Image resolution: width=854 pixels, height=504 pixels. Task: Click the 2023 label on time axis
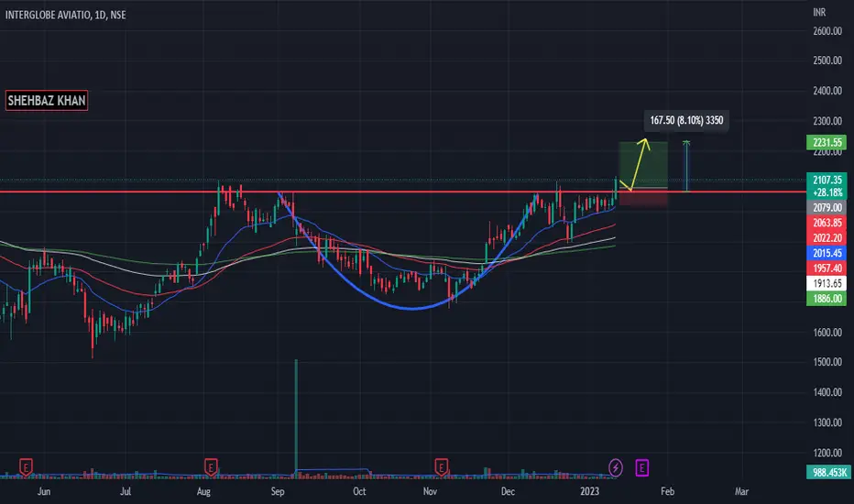click(x=589, y=491)
